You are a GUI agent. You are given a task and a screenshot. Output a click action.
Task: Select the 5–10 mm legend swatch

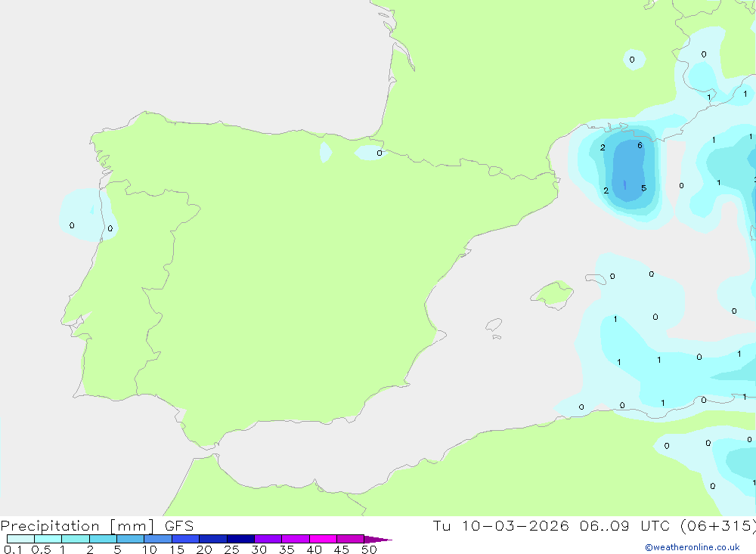click(x=130, y=539)
